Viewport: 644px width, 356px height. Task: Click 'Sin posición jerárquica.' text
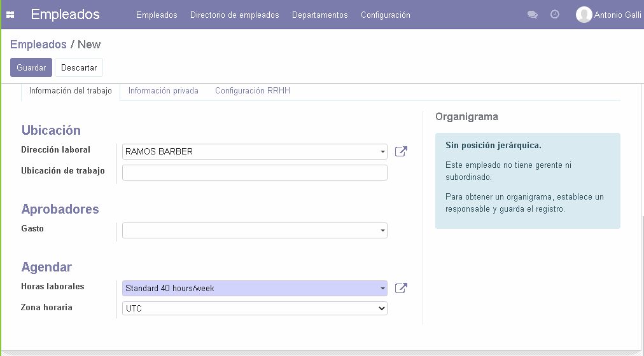point(493,145)
